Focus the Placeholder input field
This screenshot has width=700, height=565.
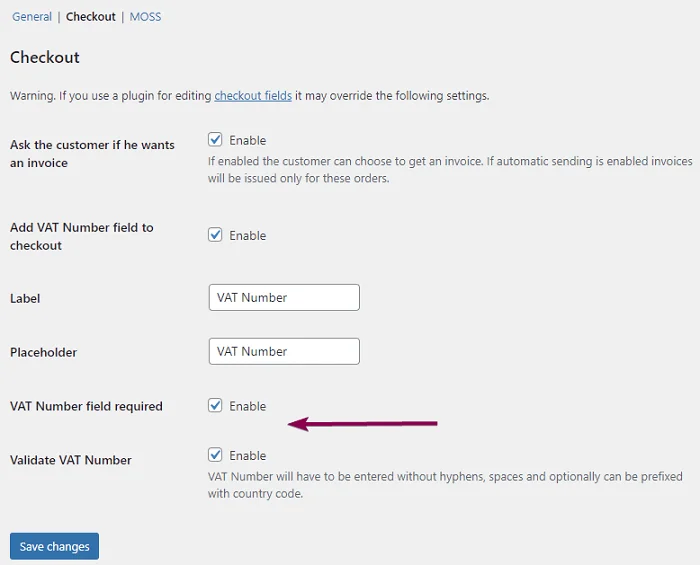coord(284,351)
